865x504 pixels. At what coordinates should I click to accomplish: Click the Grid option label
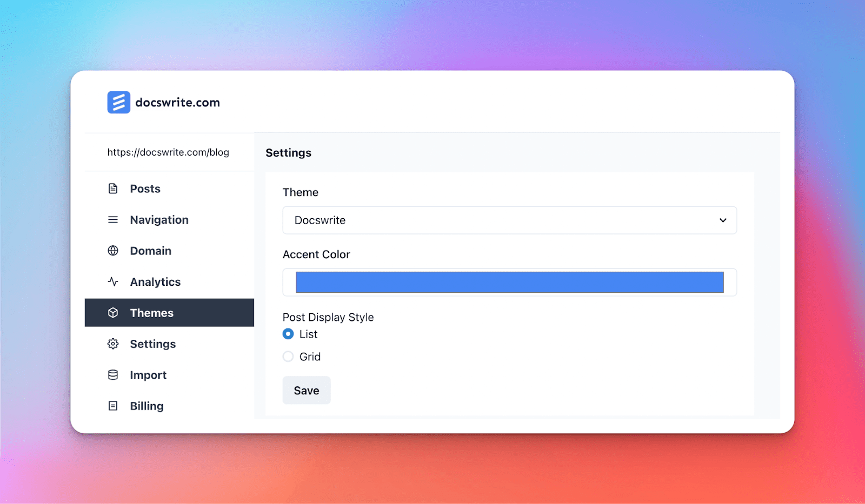(310, 357)
